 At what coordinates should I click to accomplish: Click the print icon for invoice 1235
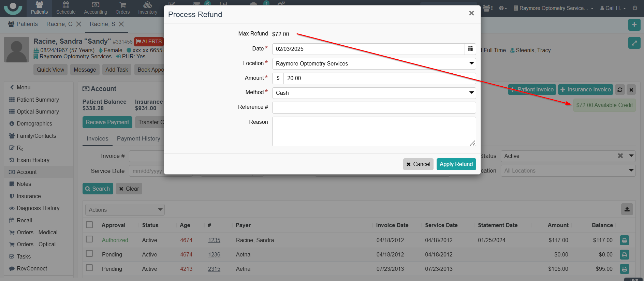[x=624, y=240]
